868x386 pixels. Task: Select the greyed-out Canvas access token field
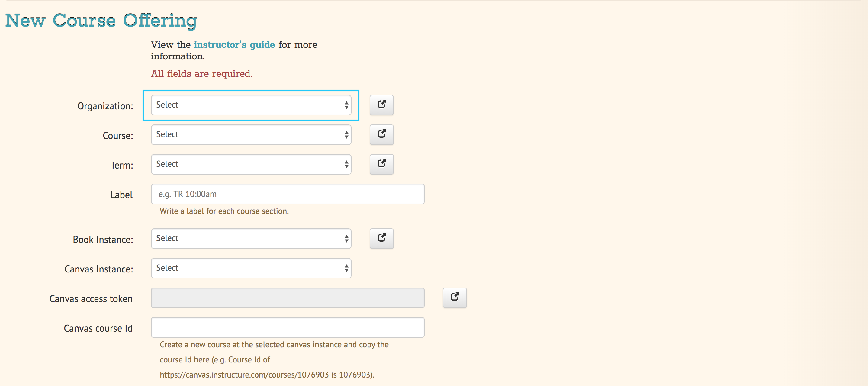288,298
